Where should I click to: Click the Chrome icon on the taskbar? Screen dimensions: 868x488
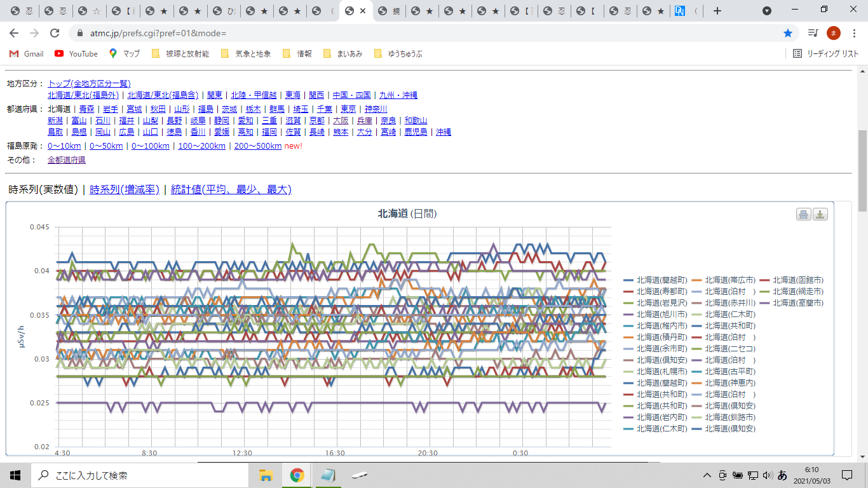click(297, 475)
